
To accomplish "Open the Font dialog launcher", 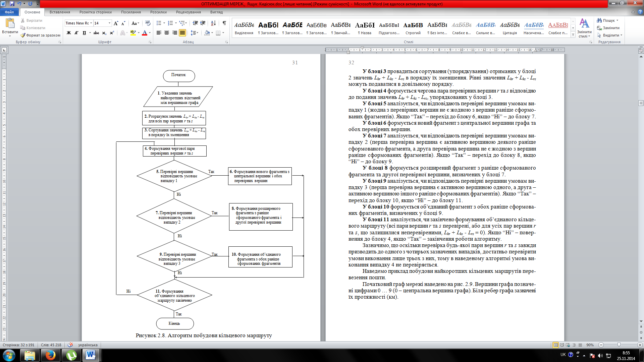I will coord(150,42).
